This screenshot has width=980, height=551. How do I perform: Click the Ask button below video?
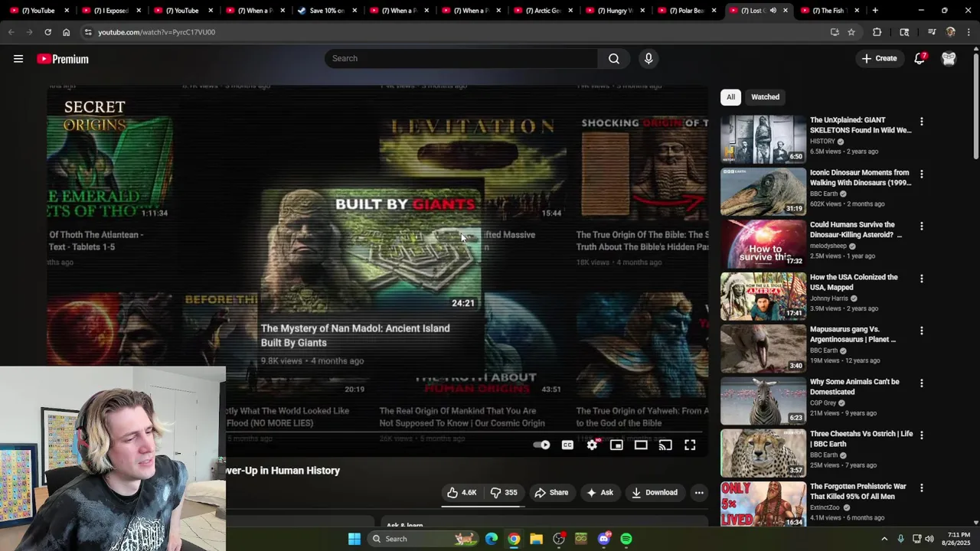pos(599,493)
